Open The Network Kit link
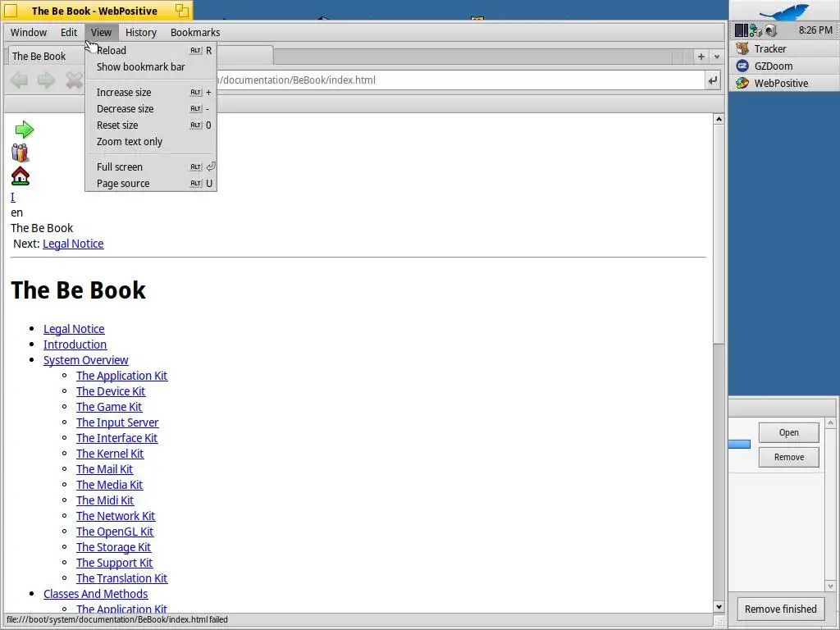The height and width of the screenshot is (630, 840). point(116,515)
